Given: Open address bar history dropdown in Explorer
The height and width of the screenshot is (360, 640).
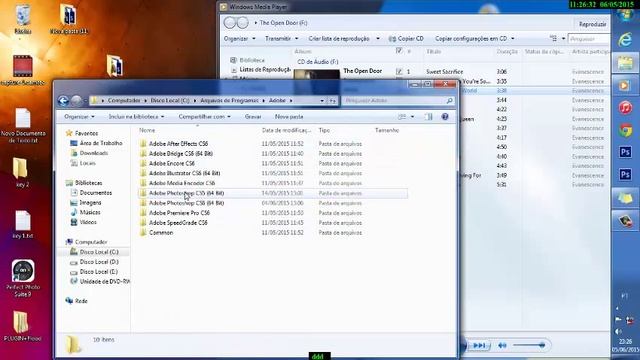Looking at the screenshot, I should click(x=322, y=100).
